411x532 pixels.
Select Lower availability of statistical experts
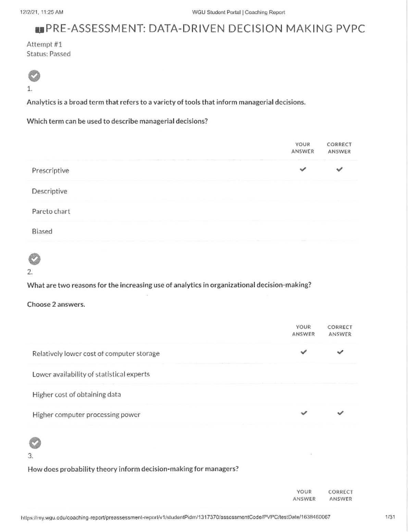[91, 374]
